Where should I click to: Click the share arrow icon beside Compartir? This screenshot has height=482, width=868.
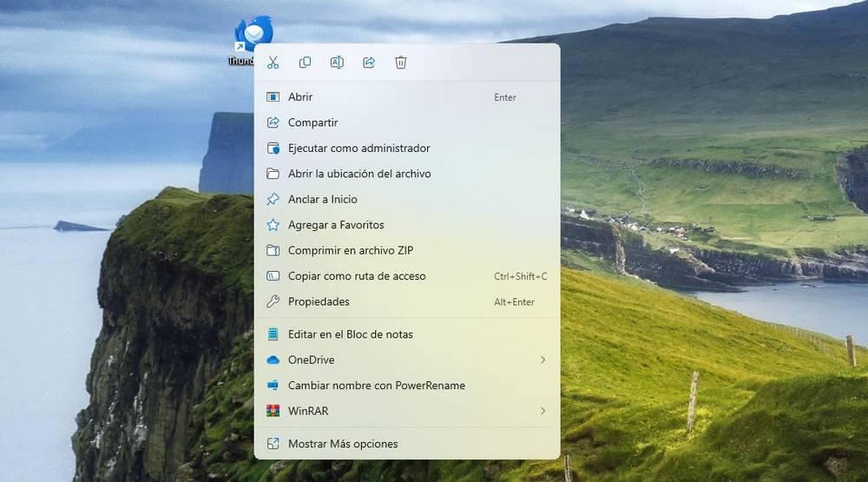273,122
